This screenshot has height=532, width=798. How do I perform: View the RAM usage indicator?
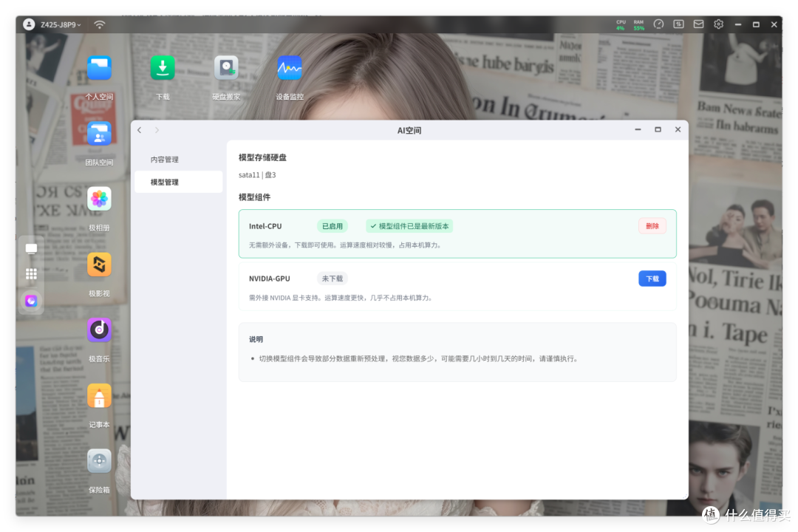point(638,25)
